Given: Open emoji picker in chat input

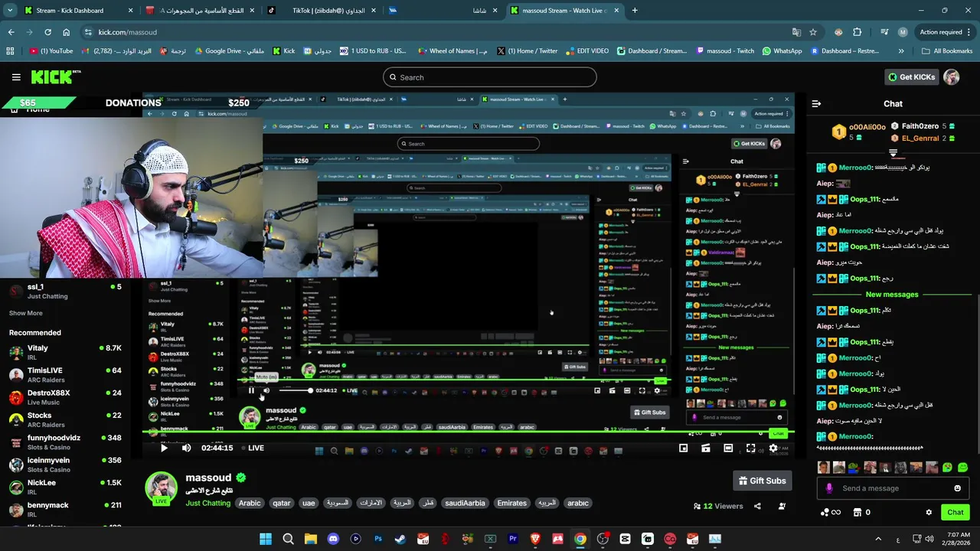Looking at the screenshot, I should pos(957,488).
